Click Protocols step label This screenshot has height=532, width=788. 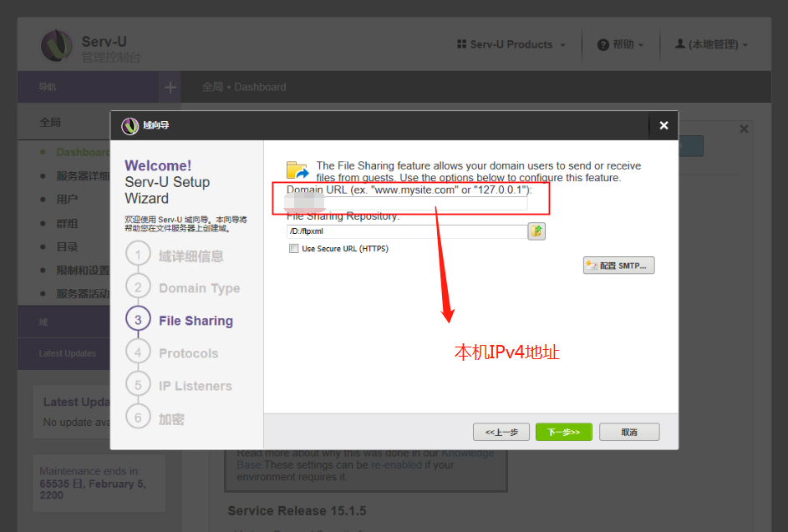tap(189, 353)
